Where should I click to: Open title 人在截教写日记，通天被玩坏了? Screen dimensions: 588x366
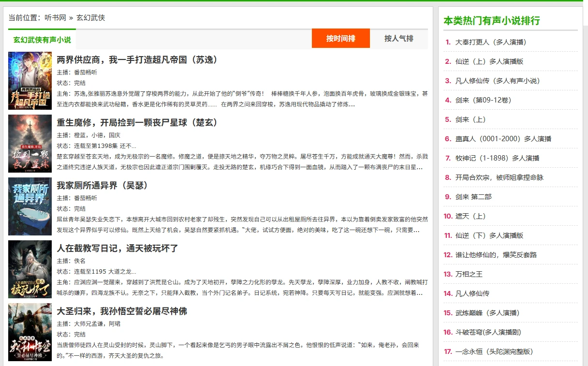[118, 249]
